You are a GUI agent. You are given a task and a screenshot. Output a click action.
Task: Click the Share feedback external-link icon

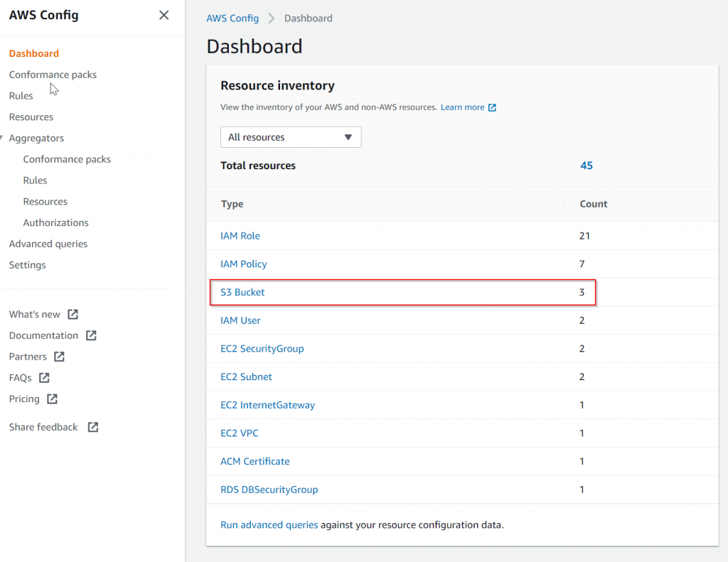pos(93,427)
